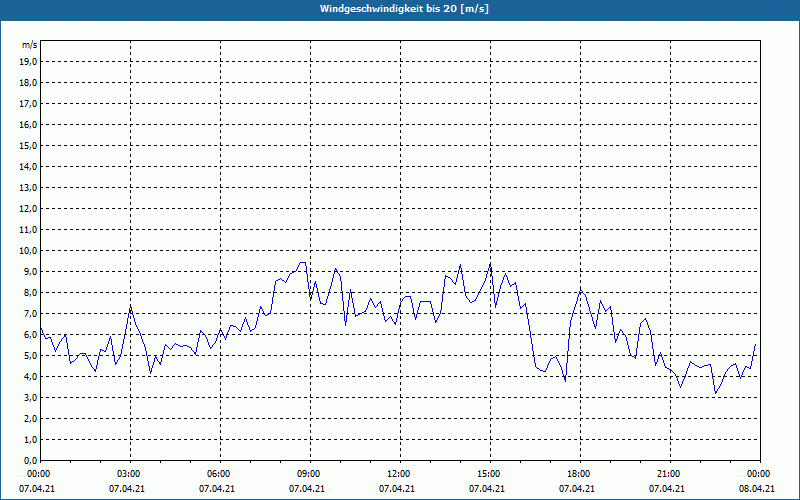This screenshot has height=500, width=800.
Task: Select the 14,0 y-axis label
Action: click(x=28, y=167)
